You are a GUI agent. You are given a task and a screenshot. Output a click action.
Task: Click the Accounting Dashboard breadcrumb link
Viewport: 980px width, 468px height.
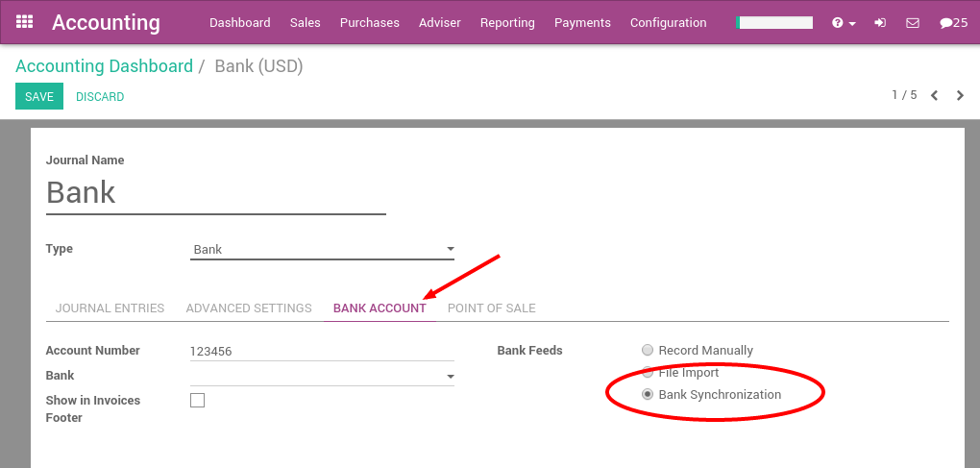(104, 66)
